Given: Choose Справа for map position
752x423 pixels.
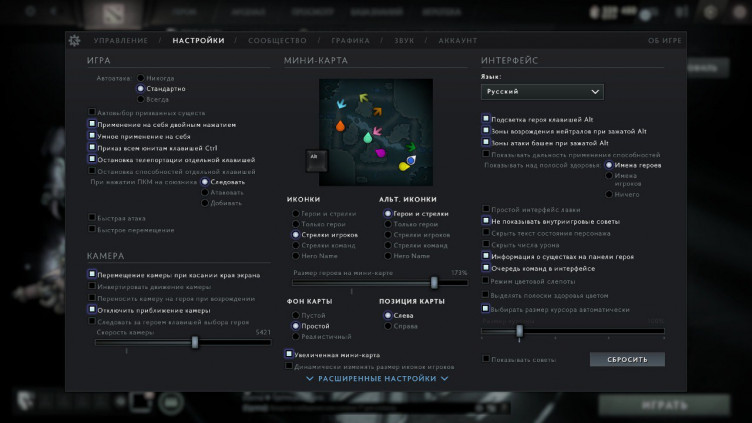Looking at the screenshot, I should (388, 326).
